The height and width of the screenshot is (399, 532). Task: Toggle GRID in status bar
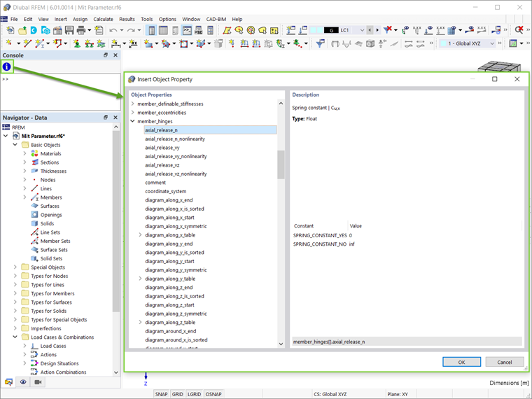(x=177, y=394)
